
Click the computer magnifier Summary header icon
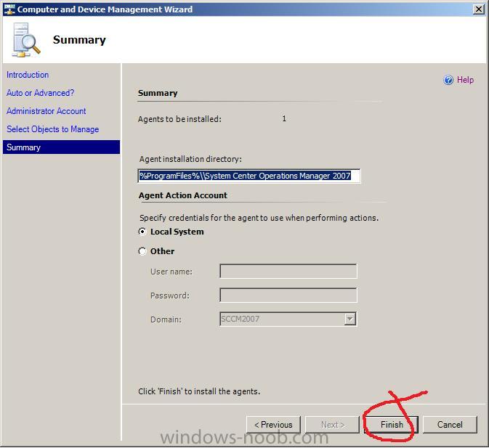pos(25,40)
